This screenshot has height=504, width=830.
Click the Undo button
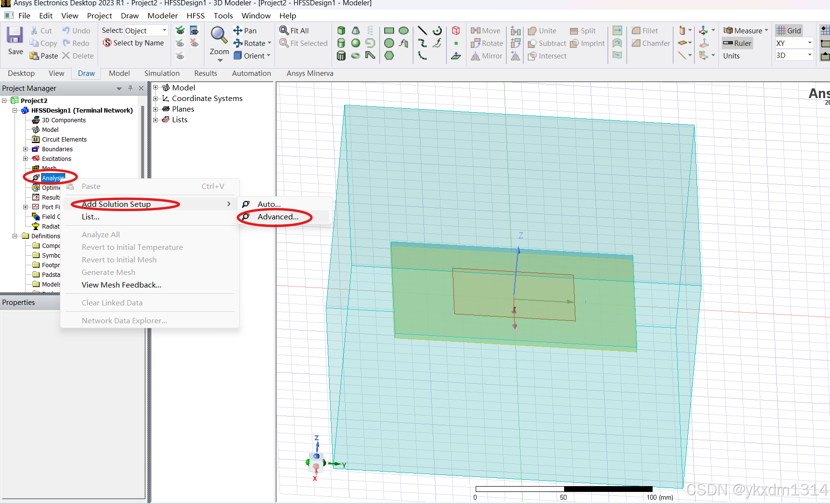pos(76,30)
